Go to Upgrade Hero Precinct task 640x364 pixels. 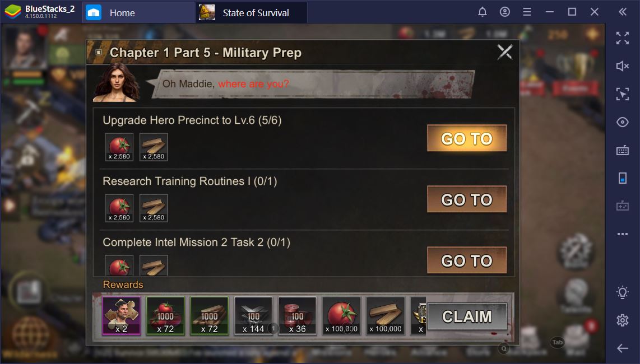tap(467, 138)
